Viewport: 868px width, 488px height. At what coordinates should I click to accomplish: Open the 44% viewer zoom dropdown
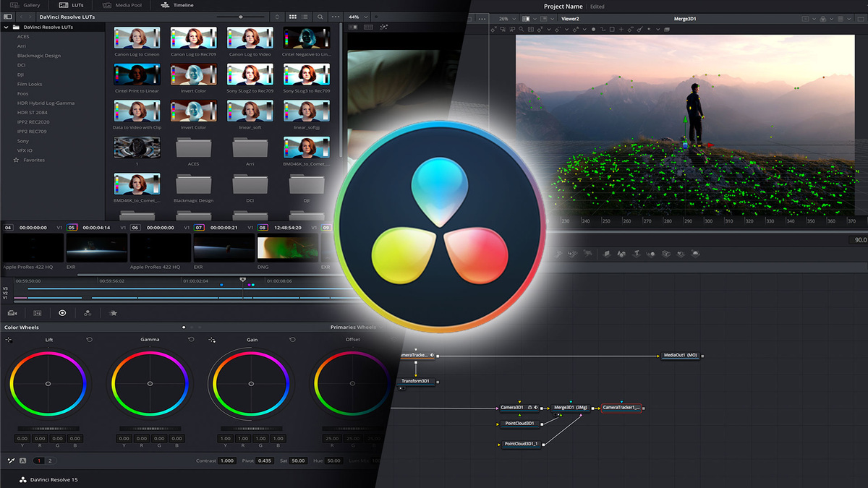358,16
